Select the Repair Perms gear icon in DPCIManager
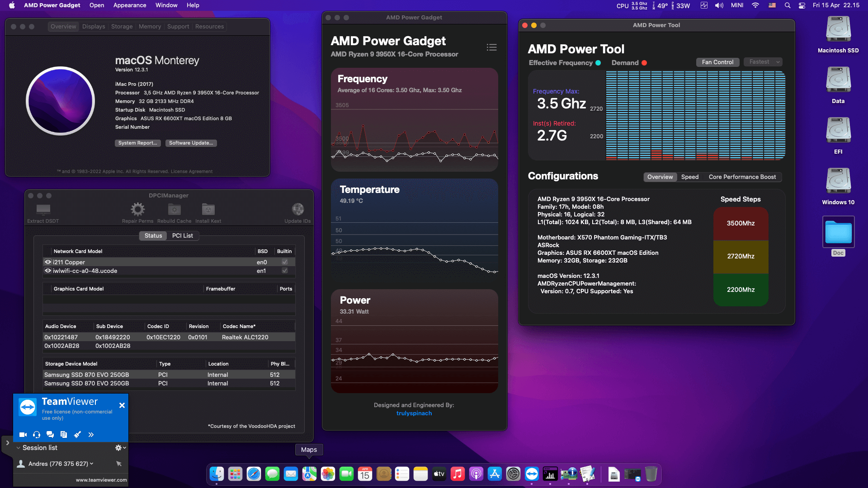Image resolution: width=868 pixels, height=488 pixels. 137,209
